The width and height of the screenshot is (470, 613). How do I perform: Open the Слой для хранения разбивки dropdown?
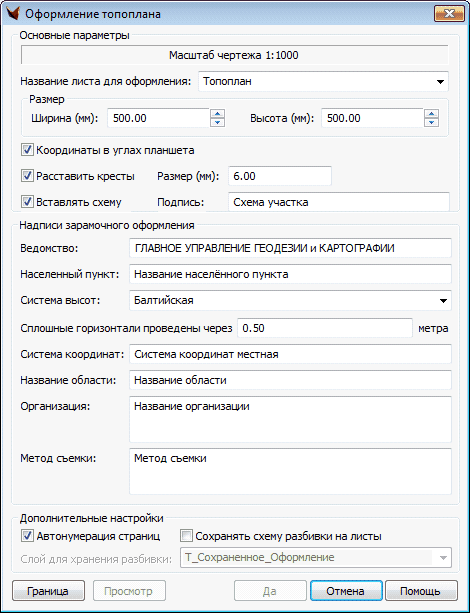pos(316,557)
